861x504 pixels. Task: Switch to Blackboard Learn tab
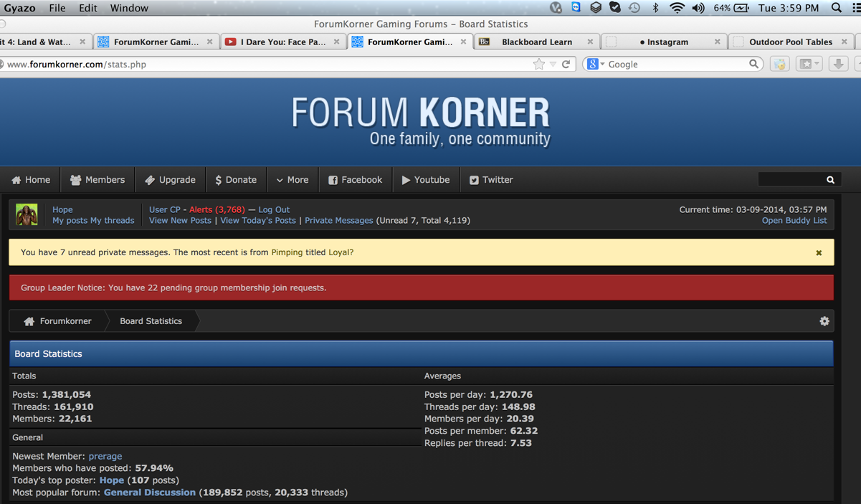(536, 42)
